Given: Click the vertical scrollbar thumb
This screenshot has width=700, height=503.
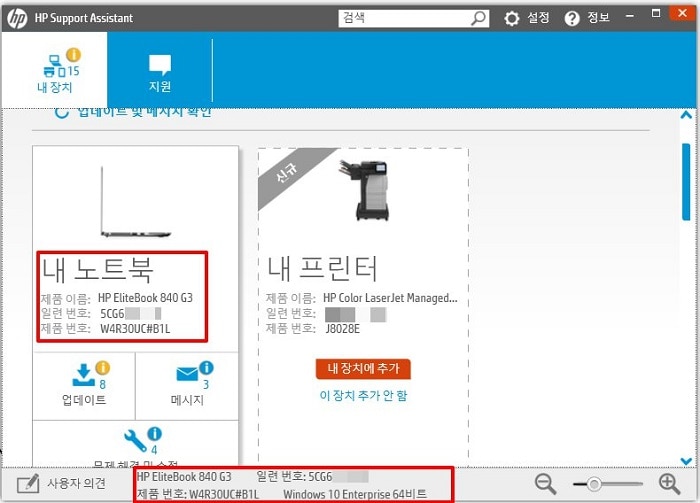Looking at the screenshot, I should point(686,182).
